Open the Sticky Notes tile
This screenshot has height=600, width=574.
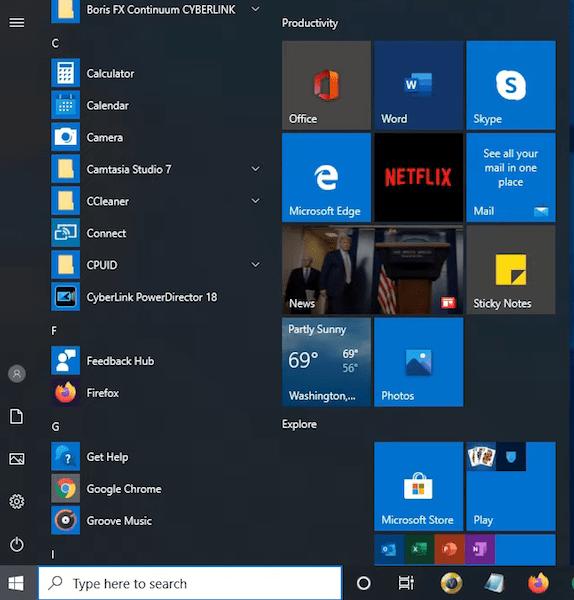pos(511,270)
